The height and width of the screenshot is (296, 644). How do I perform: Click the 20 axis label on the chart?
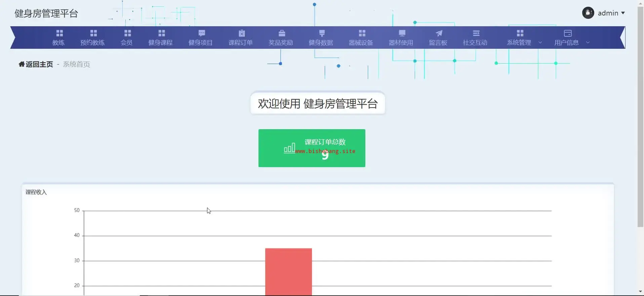[77, 285]
